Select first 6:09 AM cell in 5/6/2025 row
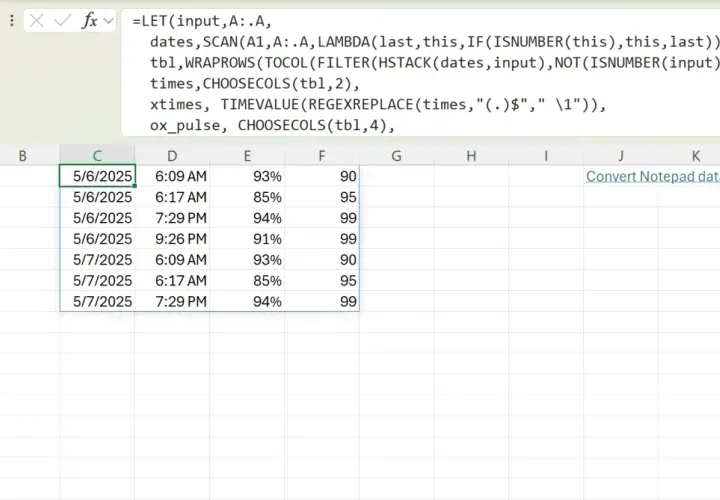This screenshot has width=720, height=500. pos(172,176)
